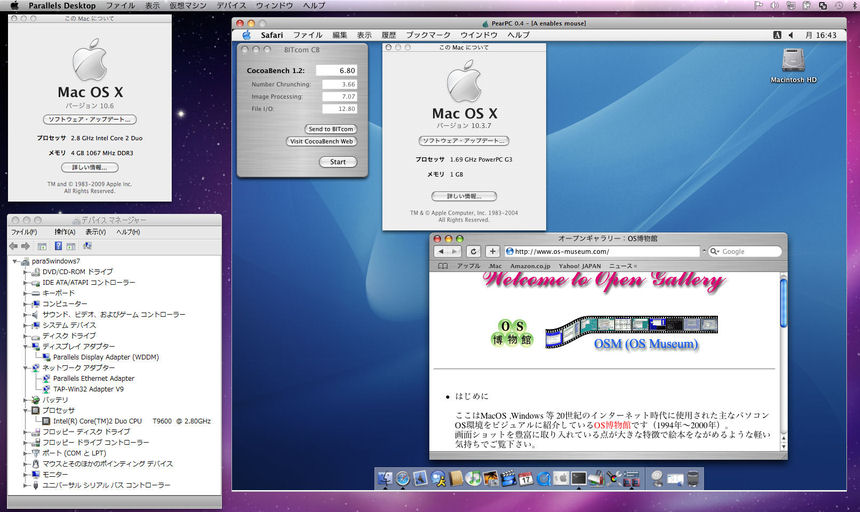Click the OSM (OS Museum) link

pos(646,344)
